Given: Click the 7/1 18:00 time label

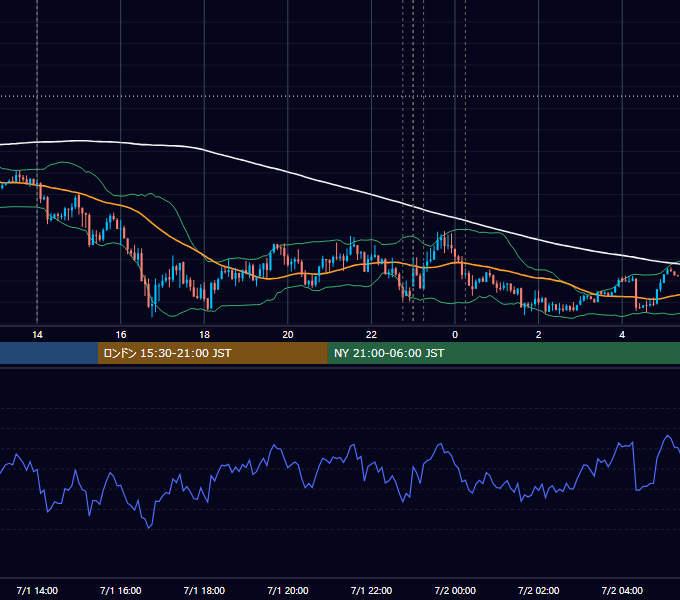Looking at the screenshot, I should tap(204, 590).
